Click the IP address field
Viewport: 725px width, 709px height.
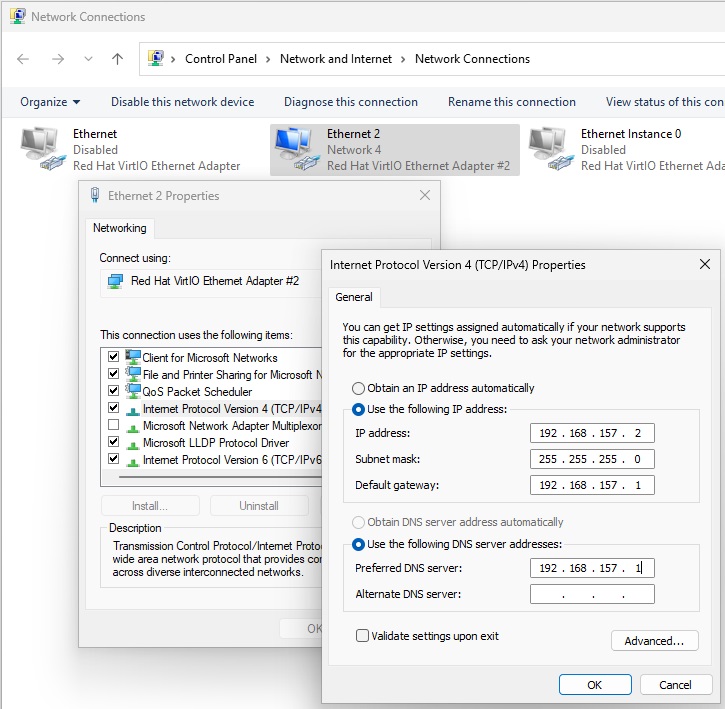pyautogui.click(x=592, y=433)
